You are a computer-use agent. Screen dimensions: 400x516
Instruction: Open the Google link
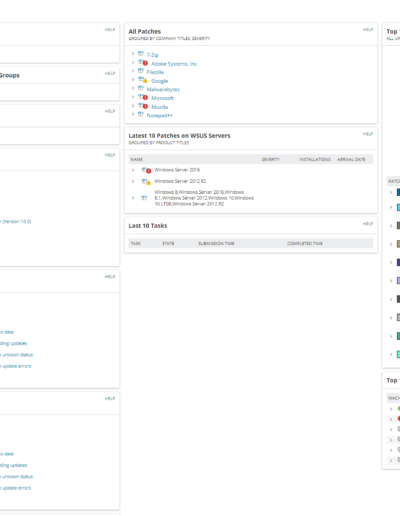pyautogui.click(x=159, y=81)
